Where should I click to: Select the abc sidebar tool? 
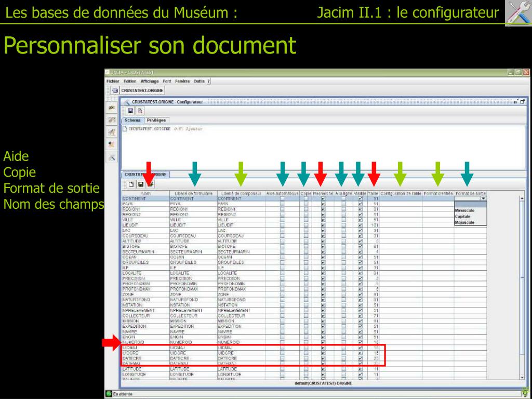pos(112,107)
